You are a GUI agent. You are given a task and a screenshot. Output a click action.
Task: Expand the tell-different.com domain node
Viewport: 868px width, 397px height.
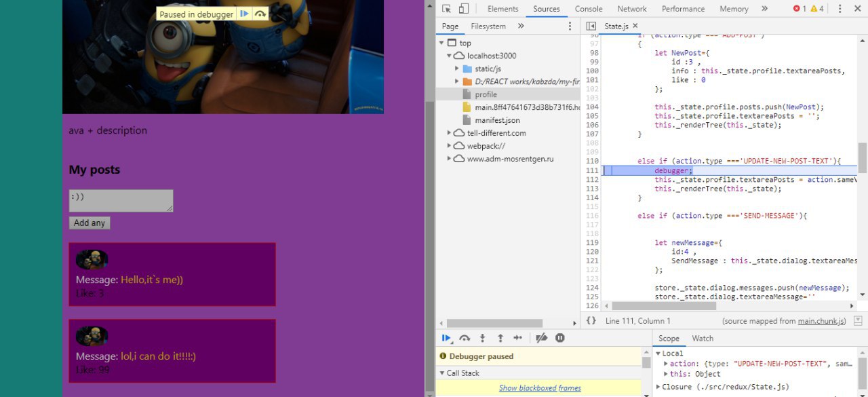[x=449, y=133]
